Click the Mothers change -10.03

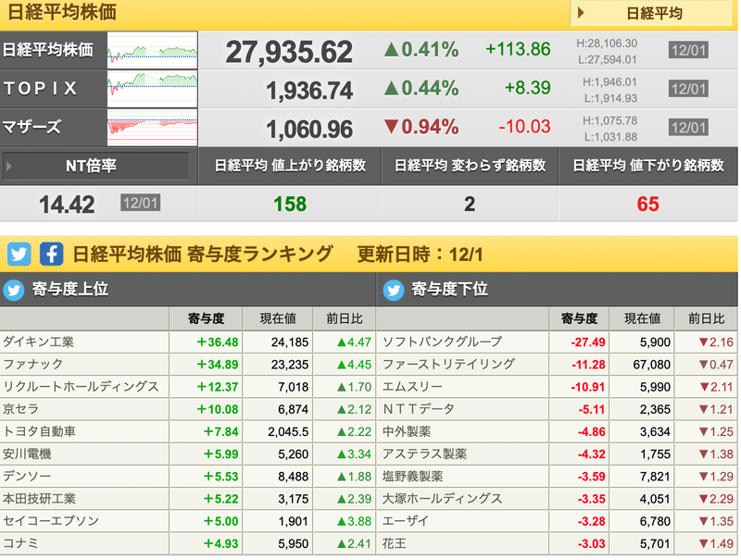click(x=524, y=127)
